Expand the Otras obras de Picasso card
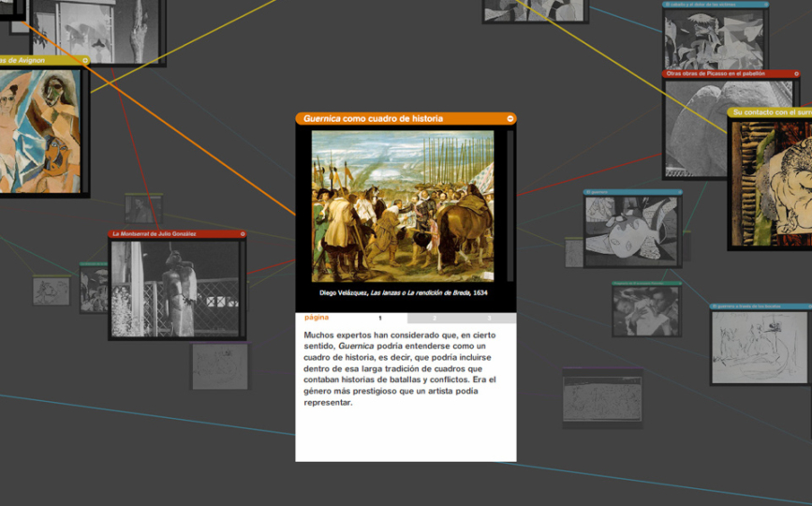Screen dimensions: 812x506 click(x=796, y=74)
